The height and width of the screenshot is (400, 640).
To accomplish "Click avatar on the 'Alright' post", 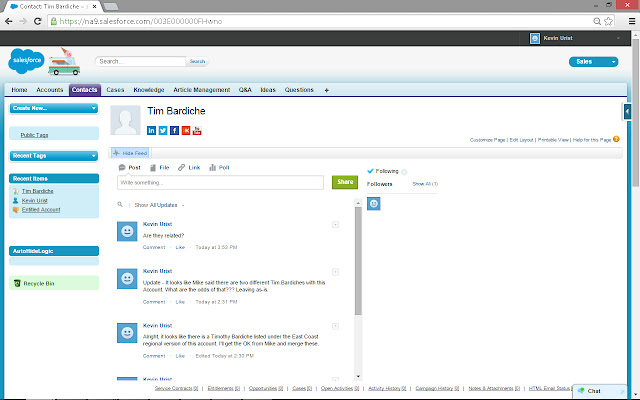I will (127, 333).
